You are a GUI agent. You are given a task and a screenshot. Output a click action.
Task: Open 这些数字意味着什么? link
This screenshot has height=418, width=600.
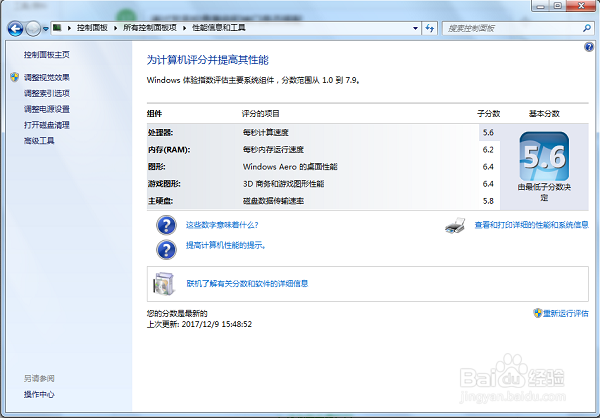coord(222,225)
